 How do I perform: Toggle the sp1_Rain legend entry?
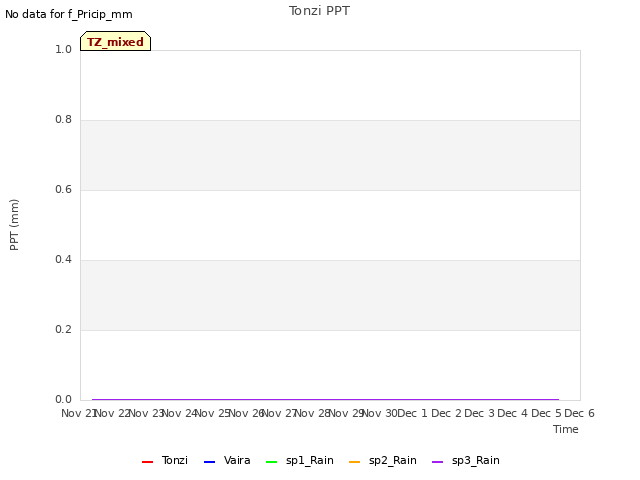pos(300,460)
